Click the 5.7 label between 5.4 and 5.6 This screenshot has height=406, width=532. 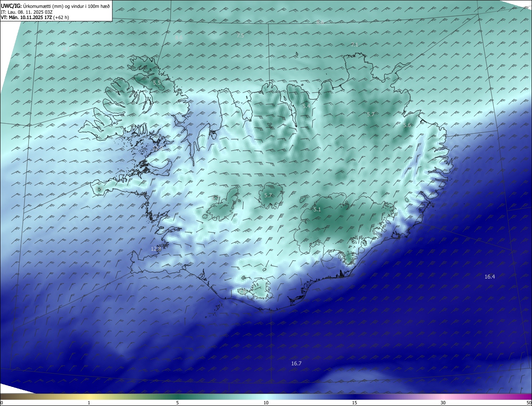pos(371,114)
